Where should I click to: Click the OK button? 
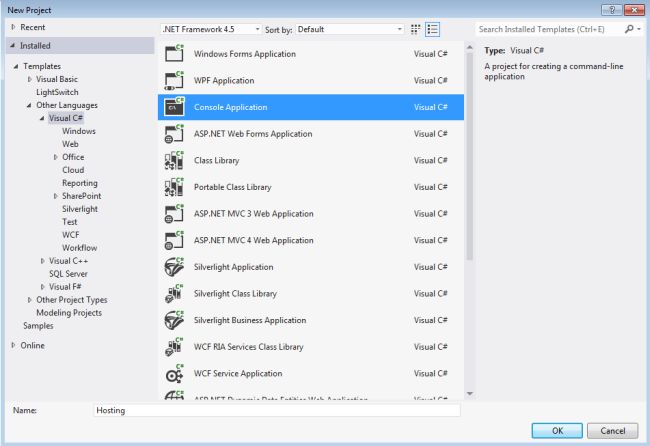coord(557,431)
